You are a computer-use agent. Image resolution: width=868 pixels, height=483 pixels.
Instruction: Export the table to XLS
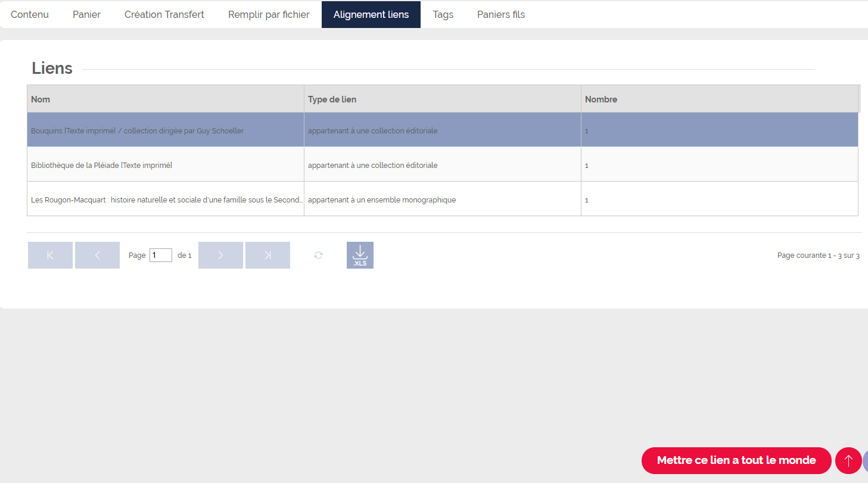360,255
